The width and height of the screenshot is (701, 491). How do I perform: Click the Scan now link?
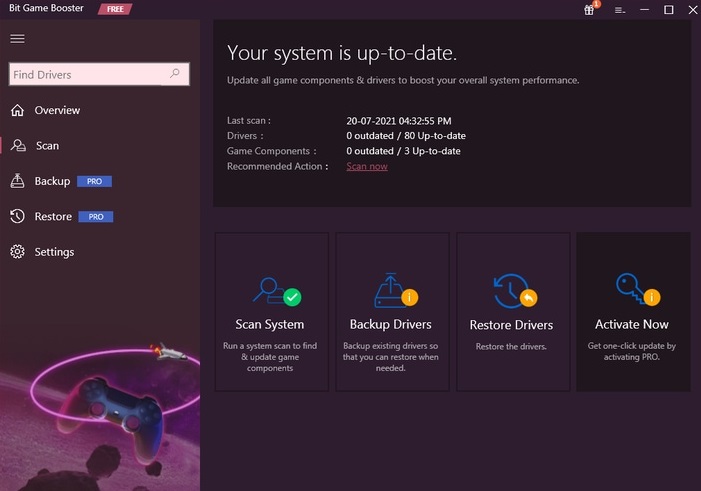click(x=367, y=166)
